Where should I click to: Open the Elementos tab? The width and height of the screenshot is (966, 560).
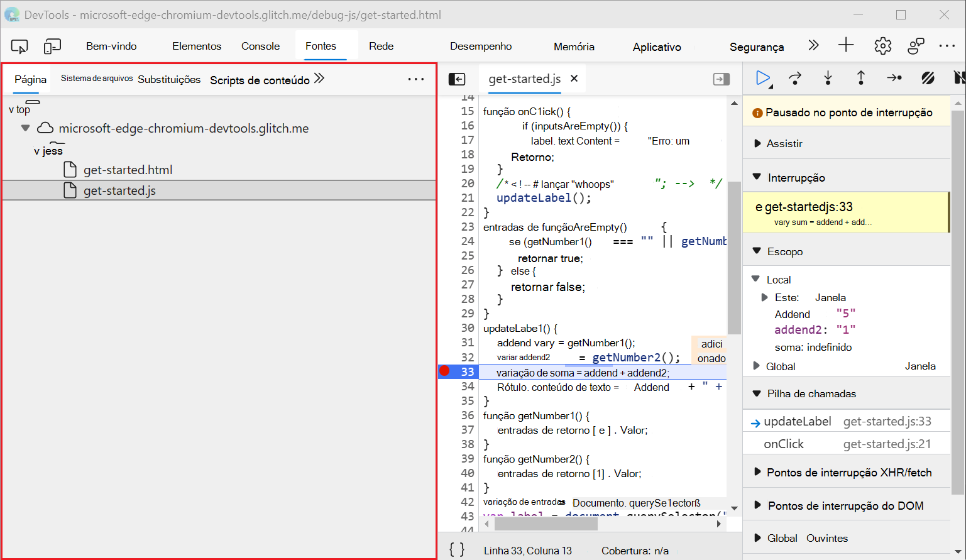coord(197,46)
